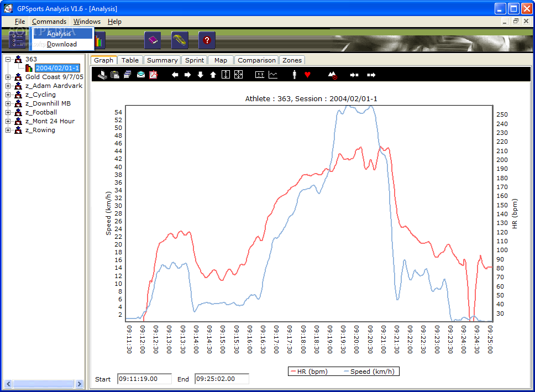Click the tree panel scrollbar right arrow
The image size is (535, 392).
80,384
